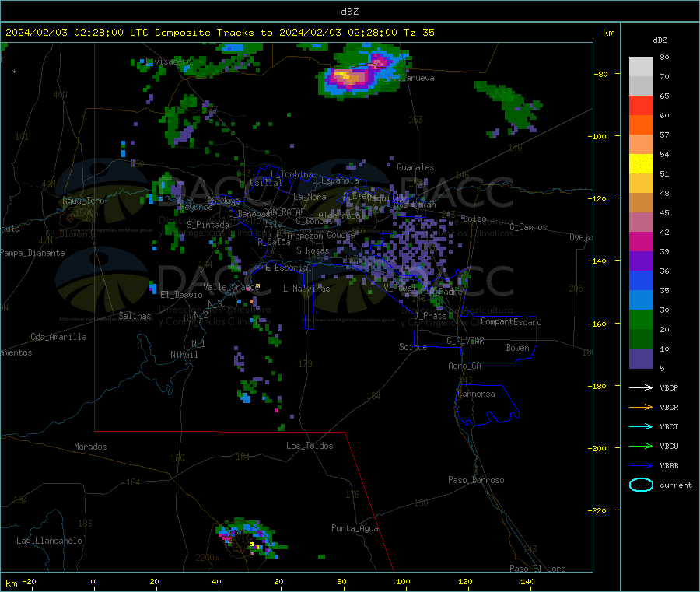Click the Punta_Agua location label
The height and width of the screenshot is (592, 700).
[x=355, y=528]
